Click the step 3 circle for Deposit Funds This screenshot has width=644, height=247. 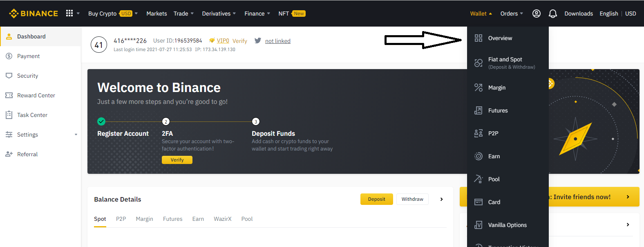(256, 121)
